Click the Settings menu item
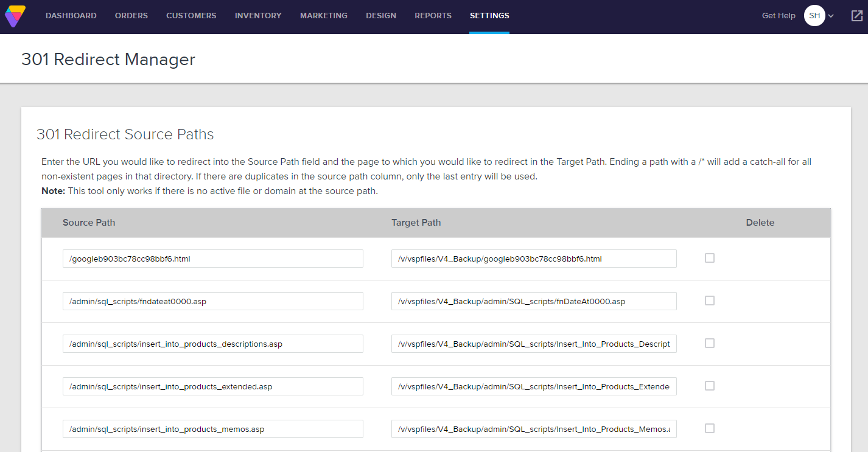The height and width of the screenshot is (452, 868). [x=489, y=16]
